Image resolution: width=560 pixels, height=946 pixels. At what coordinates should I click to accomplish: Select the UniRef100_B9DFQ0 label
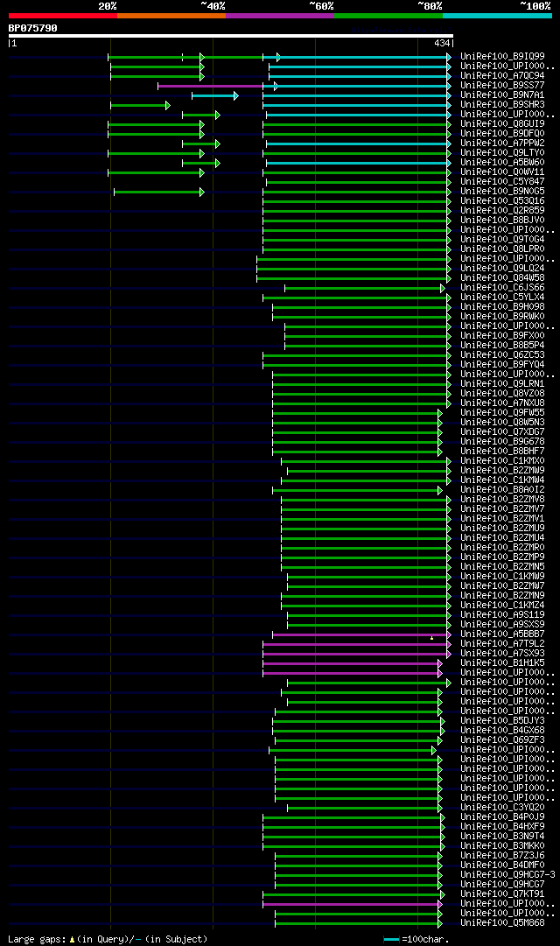[502, 134]
